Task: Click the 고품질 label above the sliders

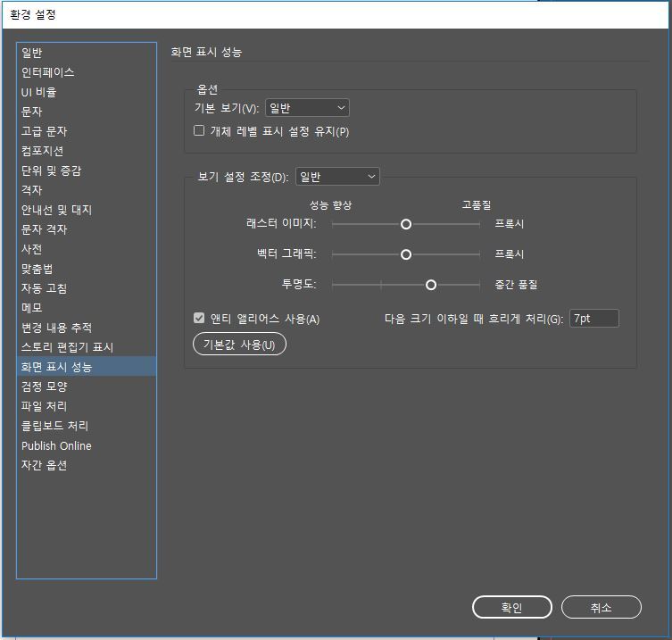Action: 477,205
